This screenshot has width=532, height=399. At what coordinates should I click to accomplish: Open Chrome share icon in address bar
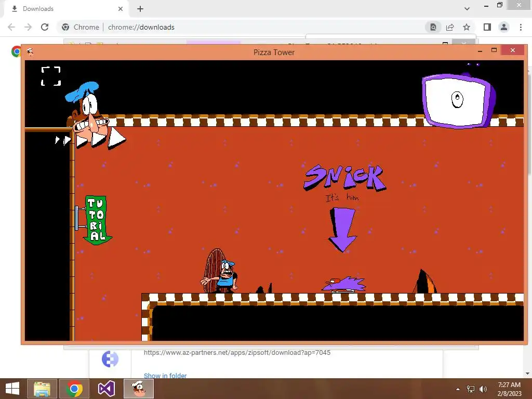click(x=450, y=27)
